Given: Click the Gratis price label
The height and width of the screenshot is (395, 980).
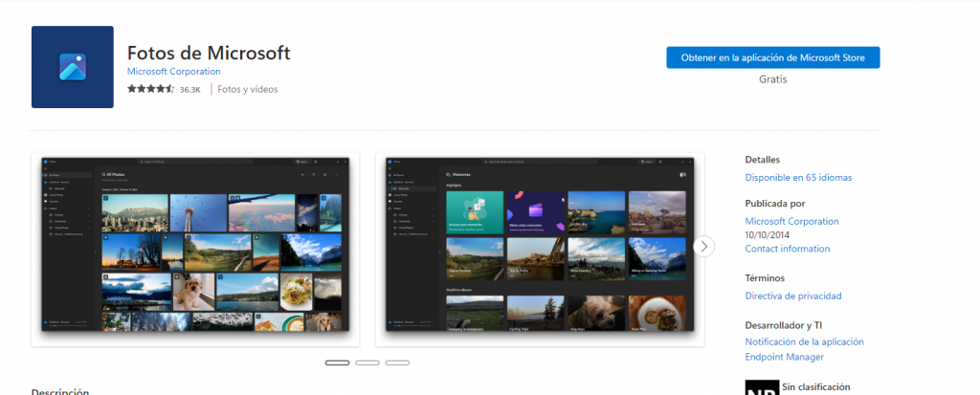Looking at the screenshot, I should pos(773,79).
